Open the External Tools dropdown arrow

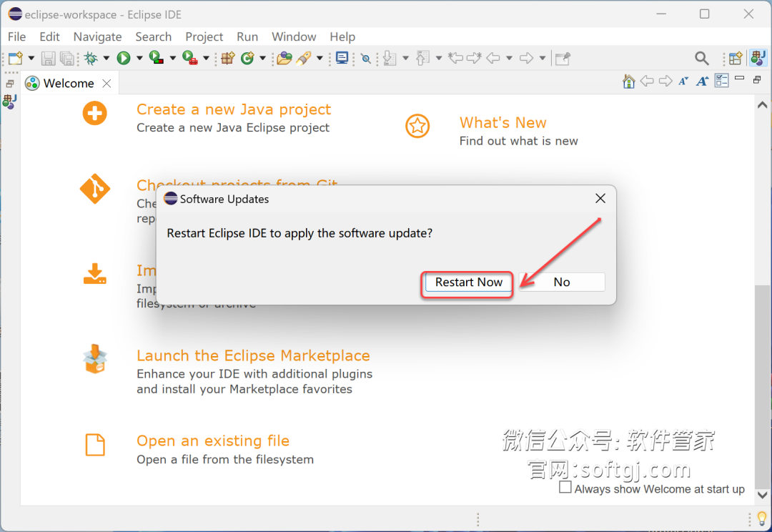click(207, 58)
